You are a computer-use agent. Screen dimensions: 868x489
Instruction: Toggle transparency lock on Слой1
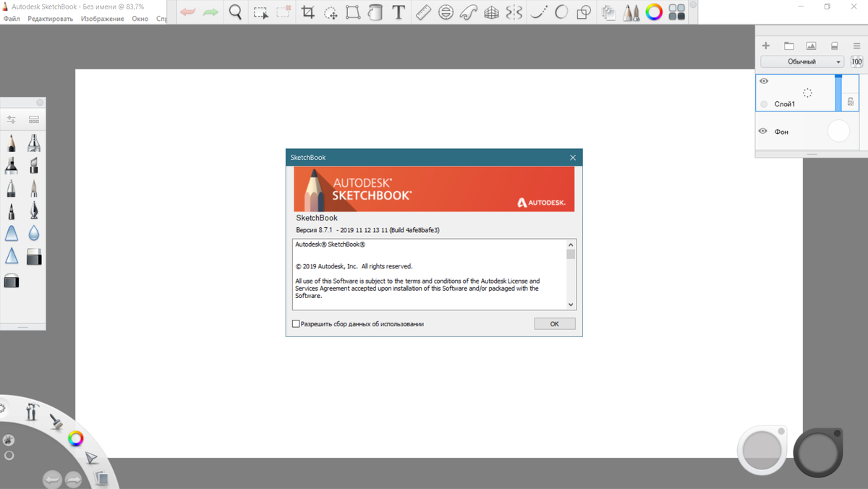pos(851,103)
